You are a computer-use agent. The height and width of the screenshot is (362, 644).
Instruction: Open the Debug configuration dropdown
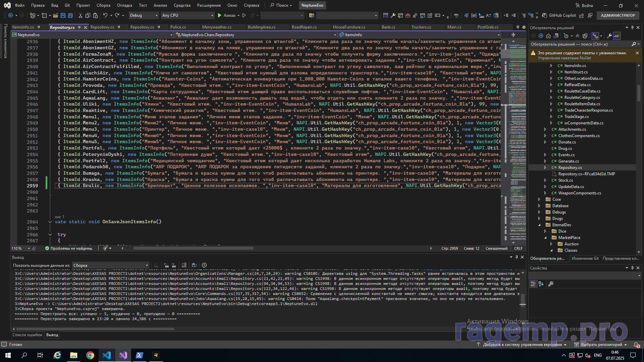click(x=144, y=15)
